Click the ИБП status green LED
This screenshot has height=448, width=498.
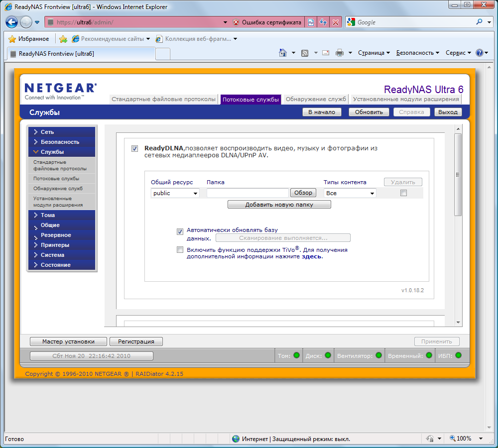458,355
